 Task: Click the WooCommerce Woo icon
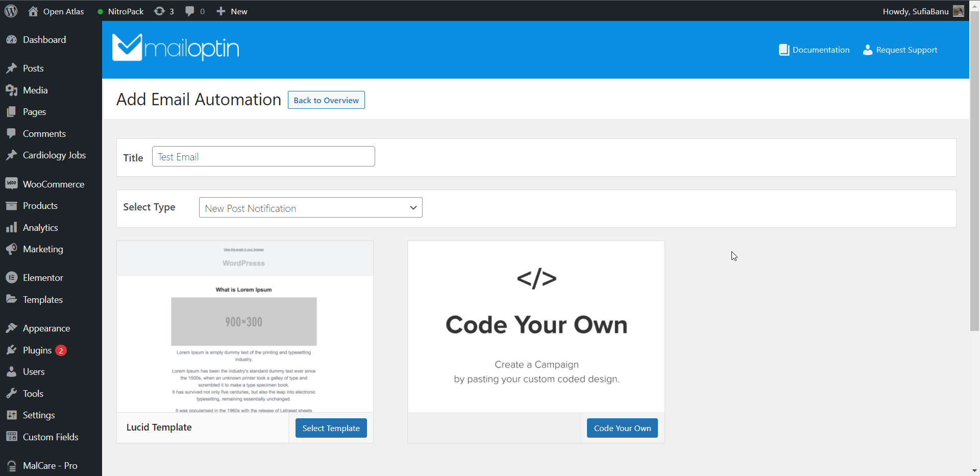[x=11, y=184]
